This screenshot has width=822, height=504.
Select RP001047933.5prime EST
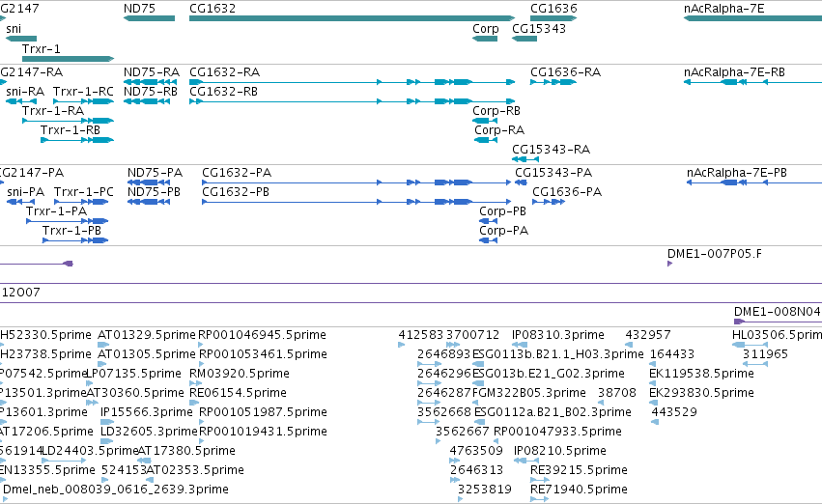[496, 441]
